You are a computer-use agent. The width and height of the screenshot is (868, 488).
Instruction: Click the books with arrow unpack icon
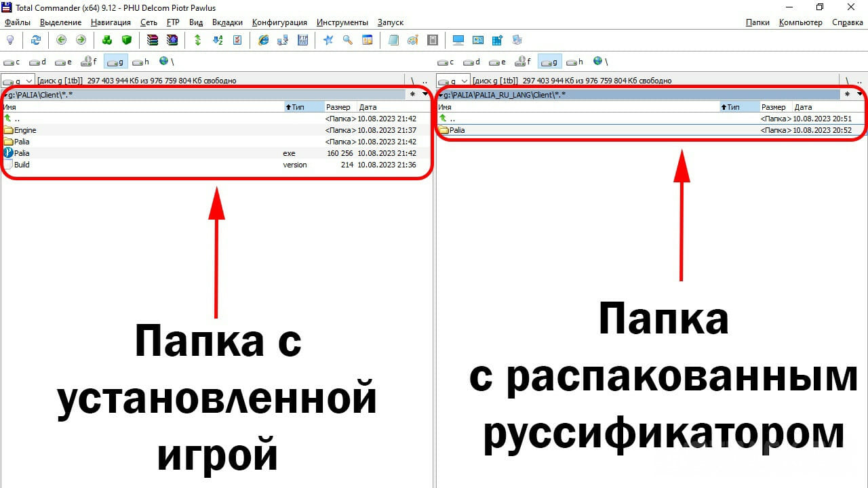pos(172,40)
